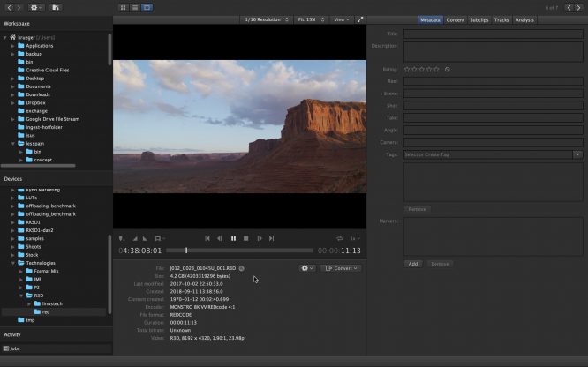Toggle loop playback icon

339,238
